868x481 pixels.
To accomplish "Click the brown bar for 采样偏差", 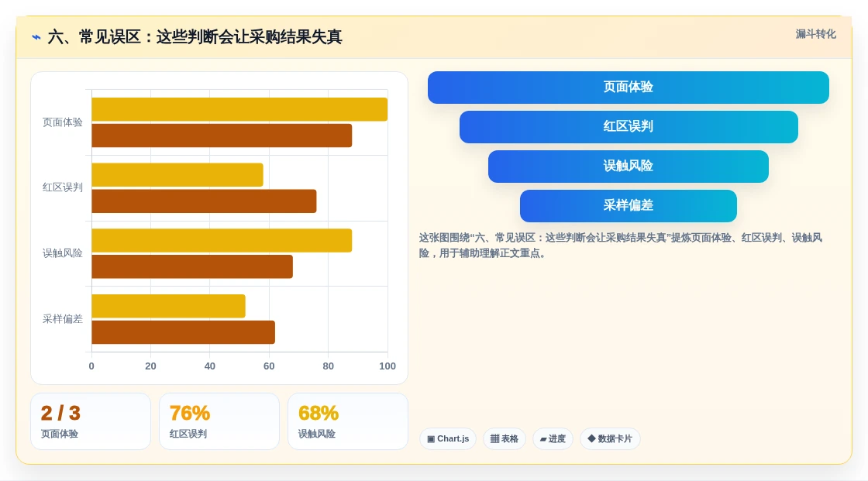I will [183, 332].
